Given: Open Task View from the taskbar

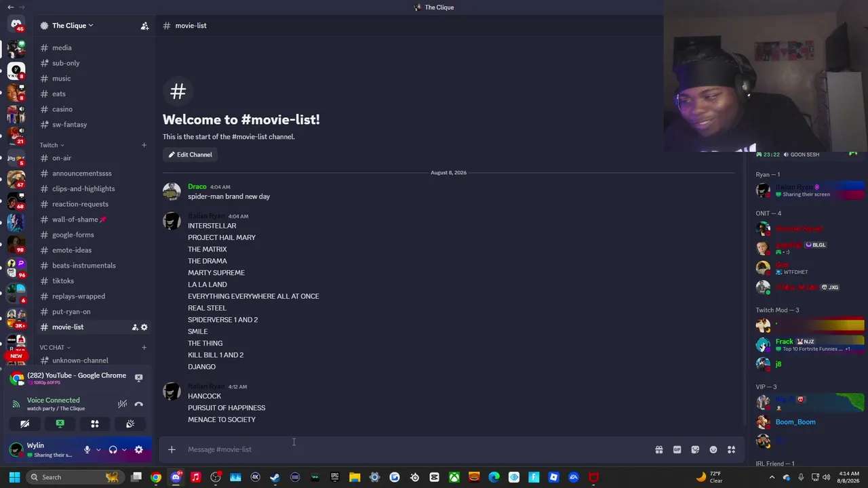Looking at the screenshot, I should pos(136,477).
